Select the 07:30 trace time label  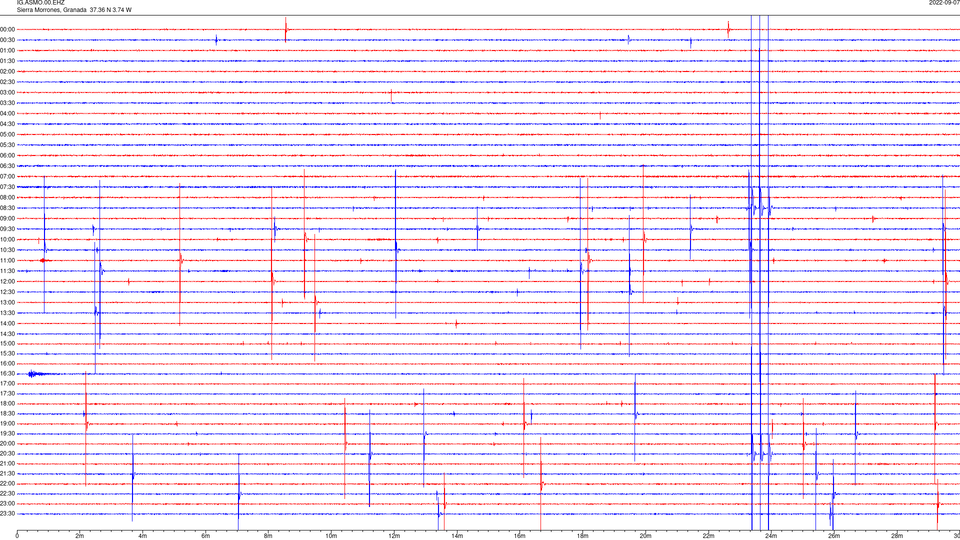[x=7, y=187]
